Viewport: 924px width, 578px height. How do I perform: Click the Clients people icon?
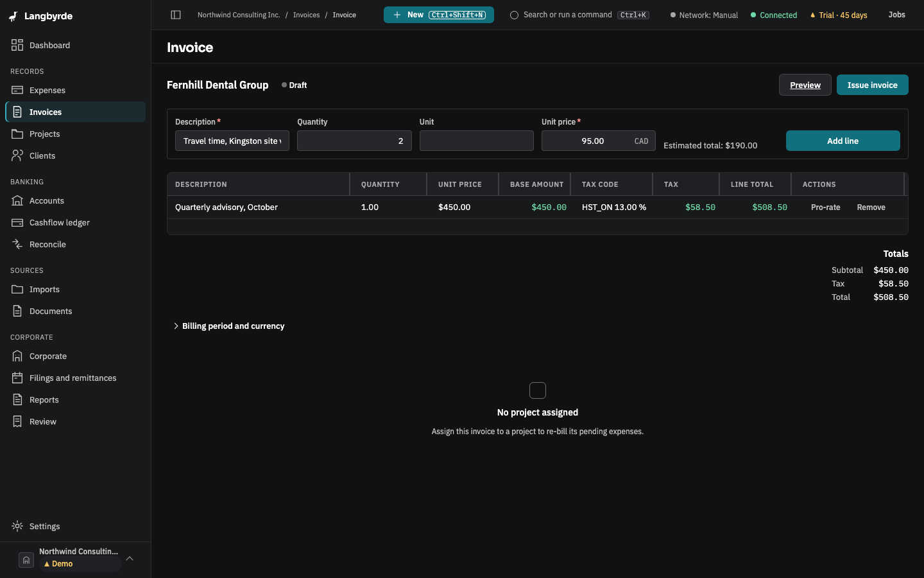17,156
